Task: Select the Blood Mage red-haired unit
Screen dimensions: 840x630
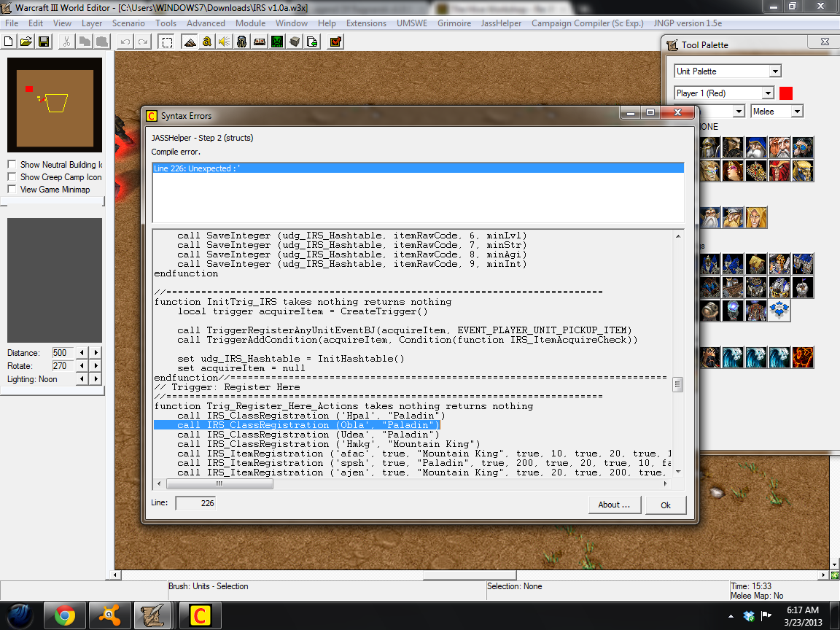Action: click(779, 171)
